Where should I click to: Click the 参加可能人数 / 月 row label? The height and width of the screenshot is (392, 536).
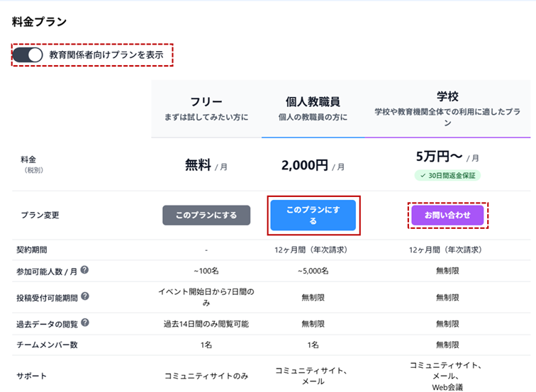[47, 271]
